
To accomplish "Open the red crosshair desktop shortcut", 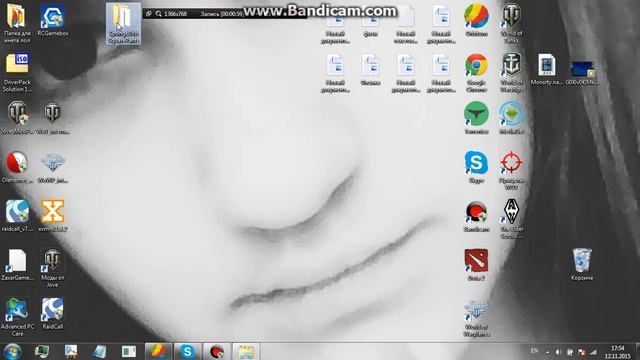I will pos(511,170).
